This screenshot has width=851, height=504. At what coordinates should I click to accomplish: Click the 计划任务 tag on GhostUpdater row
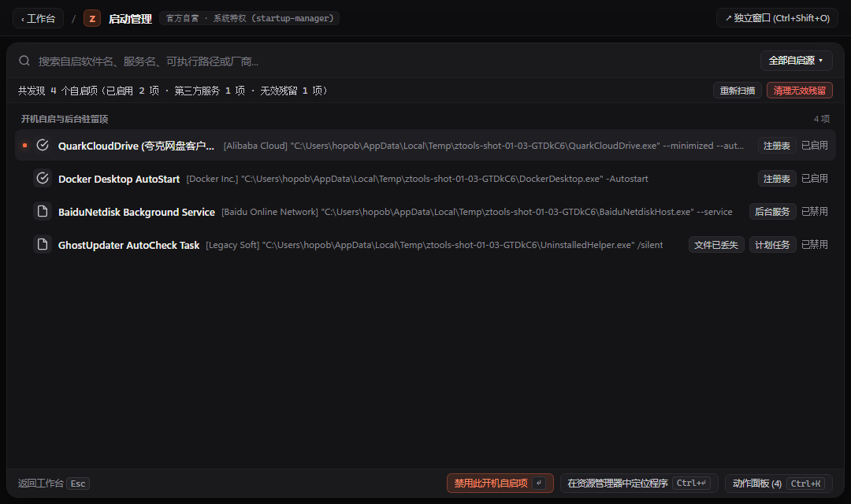coord(772,245)
